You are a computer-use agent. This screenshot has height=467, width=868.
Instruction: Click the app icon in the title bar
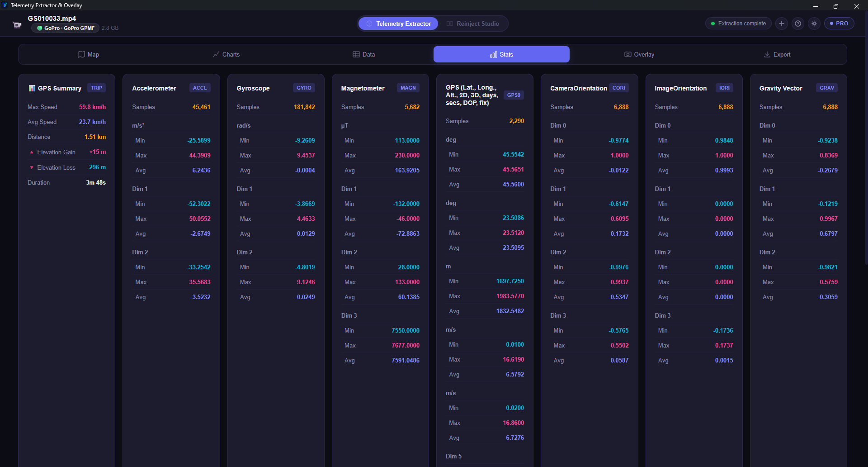pyautogui.click(x=5, y=5)
